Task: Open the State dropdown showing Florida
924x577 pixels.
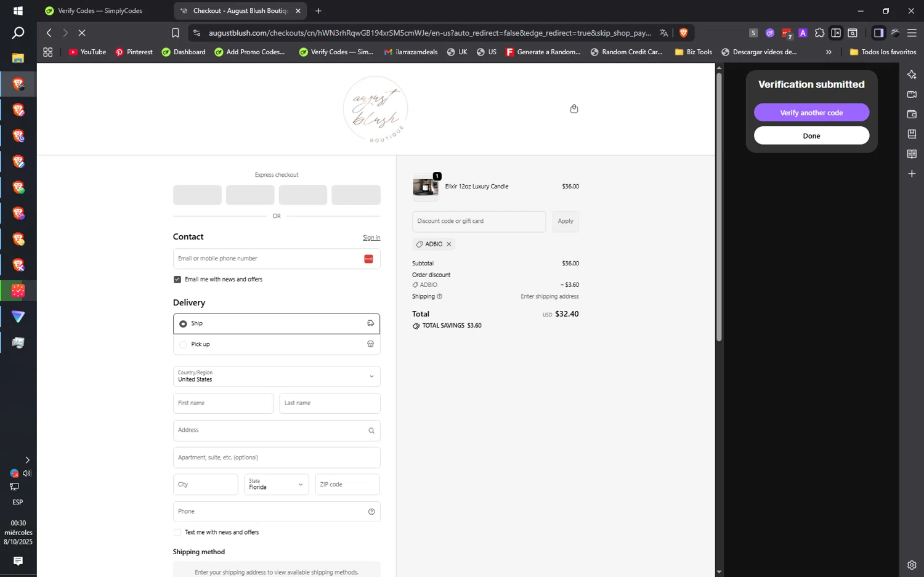Action: [x=277, y=485]
